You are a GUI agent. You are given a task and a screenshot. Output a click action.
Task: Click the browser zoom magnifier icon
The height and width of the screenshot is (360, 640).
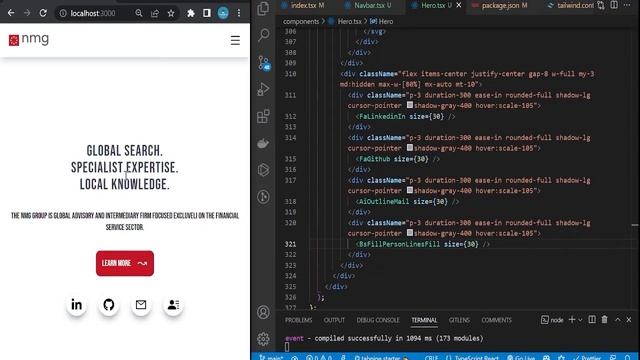click(139, 13)
